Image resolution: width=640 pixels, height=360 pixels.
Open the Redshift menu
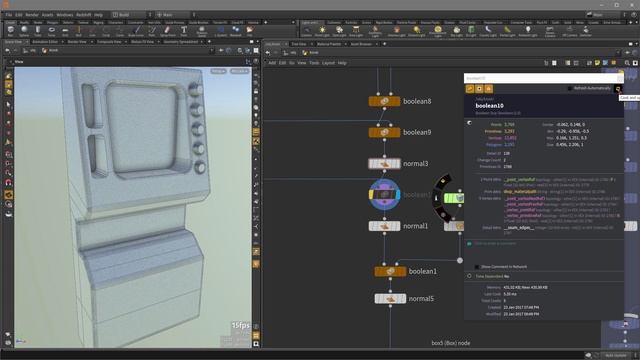click(83, 15)
